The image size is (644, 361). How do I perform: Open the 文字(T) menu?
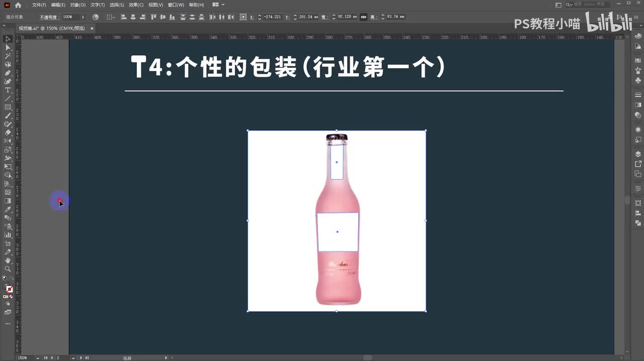(98, 5)
